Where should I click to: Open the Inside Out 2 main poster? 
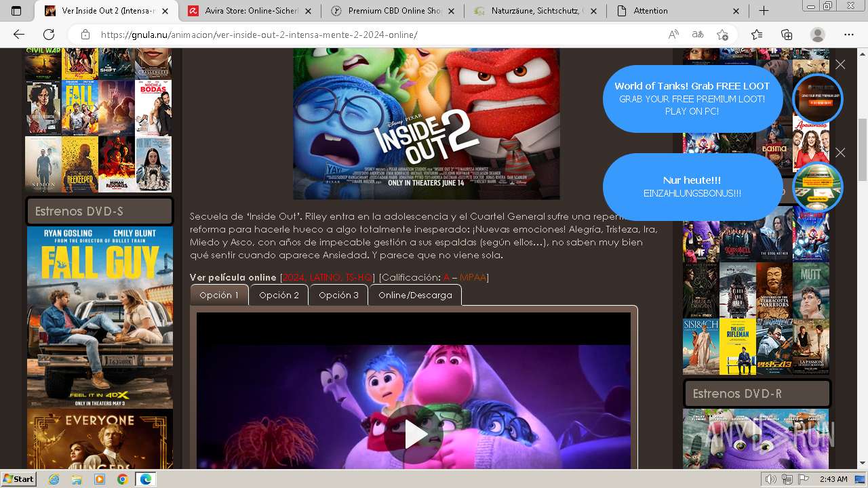coord(427,123)
